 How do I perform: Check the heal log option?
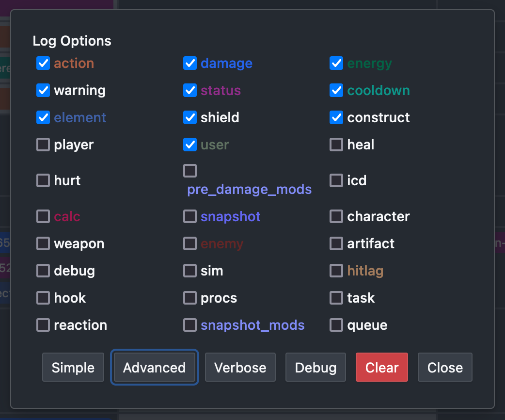point(336,145)
